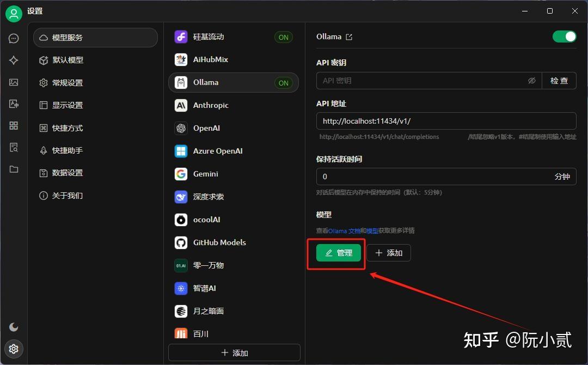This screenshot has width=588, height=365.
Task: Click the Anthropic provider logo
Action: click(x=181, y=105)
